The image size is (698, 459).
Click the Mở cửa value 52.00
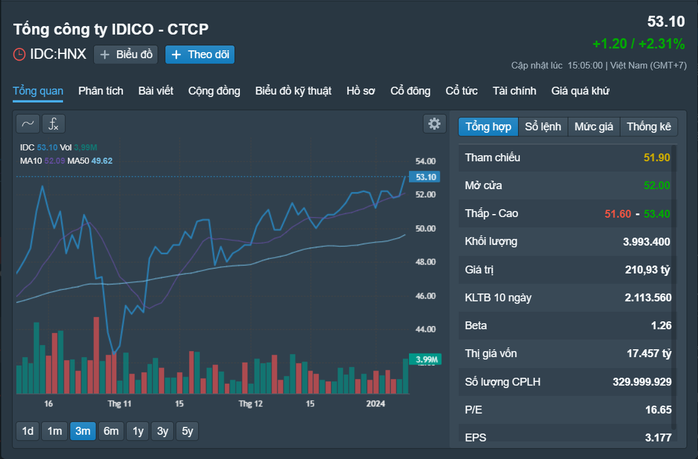657,186
